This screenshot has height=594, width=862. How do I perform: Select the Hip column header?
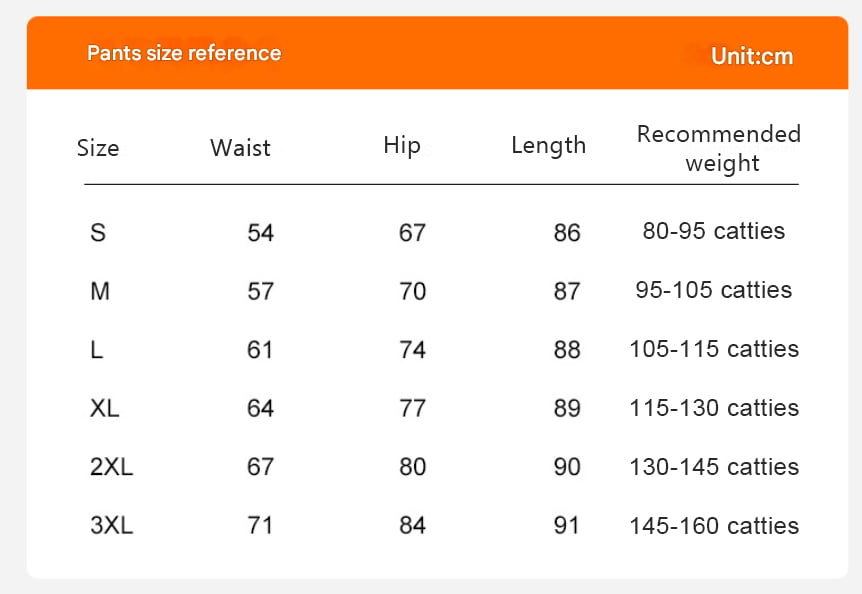pyautogui.click(x=402, y=145)
